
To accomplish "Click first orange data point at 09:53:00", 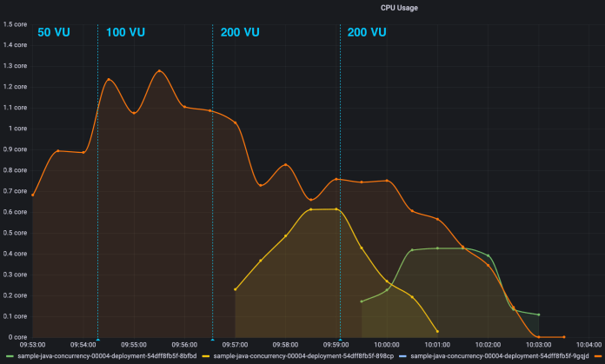I will tap(32, 195).
